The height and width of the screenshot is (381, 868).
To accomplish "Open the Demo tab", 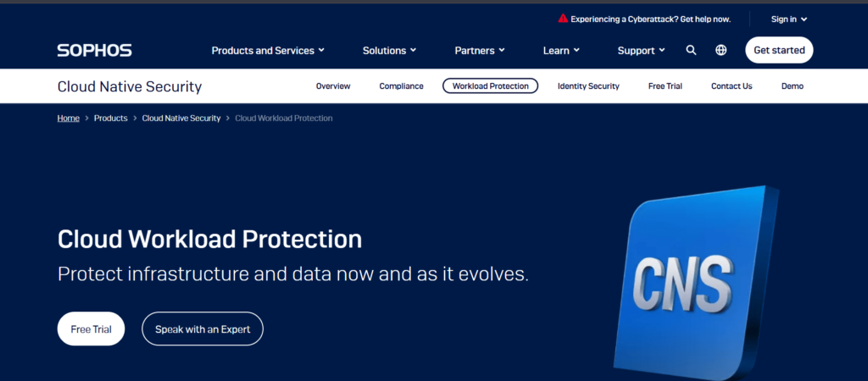I will click(x=793, y=86).
